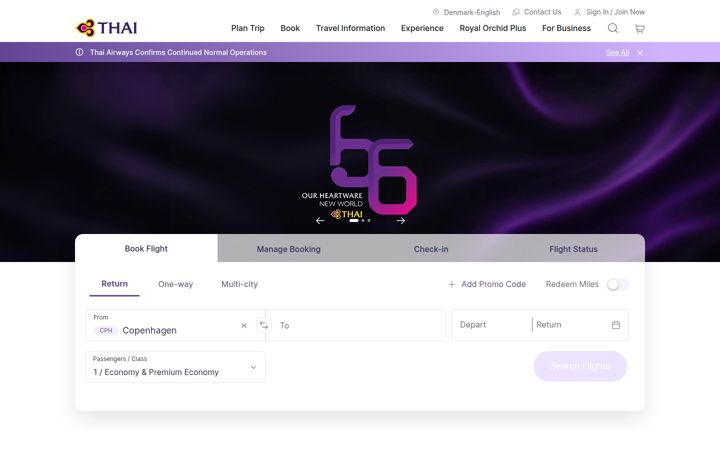Click the plus icon for promo code

tap(452, 285)
